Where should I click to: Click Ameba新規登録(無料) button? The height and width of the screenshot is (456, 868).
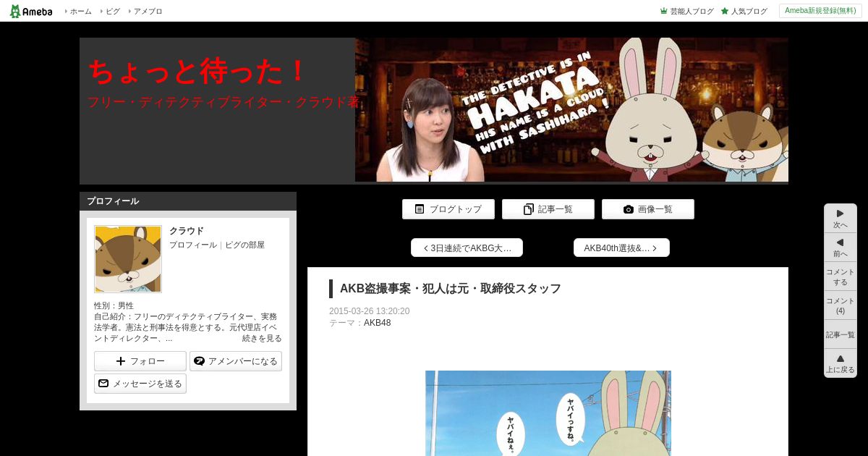(820, 11)
